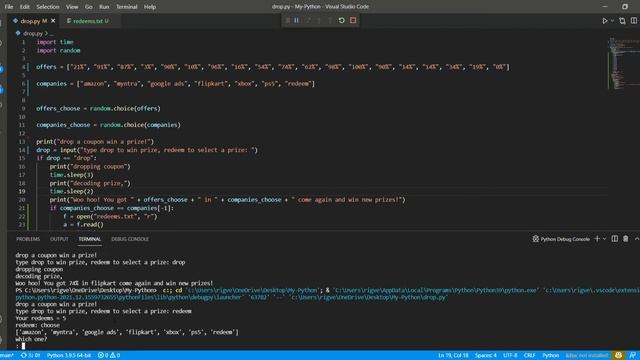Open the run options dropdown arrow
640x360 pixels.
(612, 21)
